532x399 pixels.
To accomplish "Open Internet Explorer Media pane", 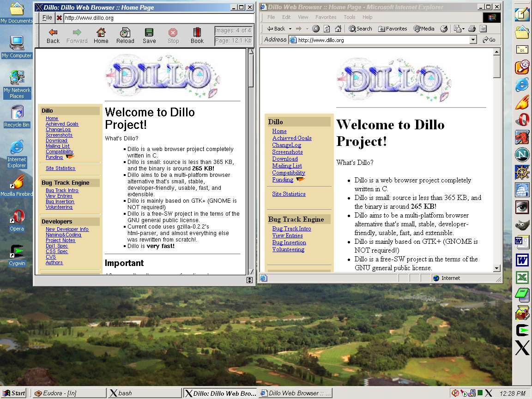I will 424,29.
